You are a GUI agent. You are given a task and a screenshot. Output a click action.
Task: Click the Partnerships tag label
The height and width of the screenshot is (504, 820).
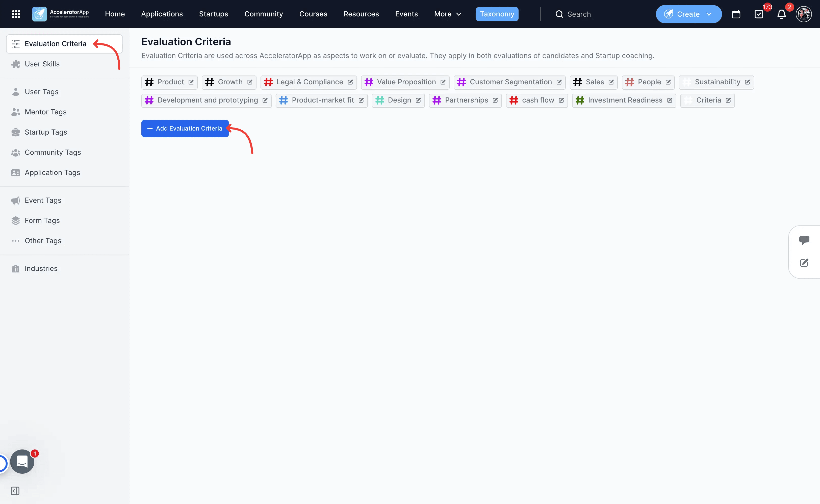(x=467, y=100)
